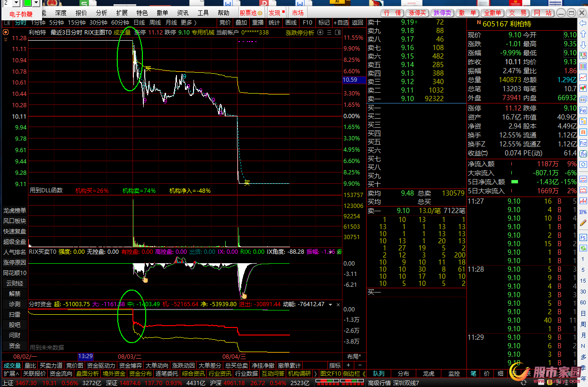Expand the 分时资金 indicator dropdown arrow

tap(331, 304)
